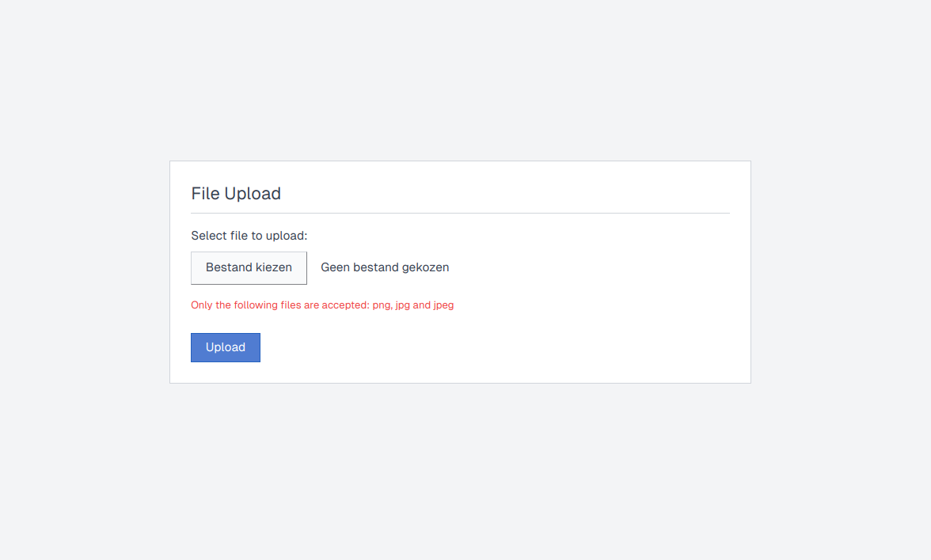931x560 pixels.
Task: Click the word 'Upload' in the heading
Action: 253,194
